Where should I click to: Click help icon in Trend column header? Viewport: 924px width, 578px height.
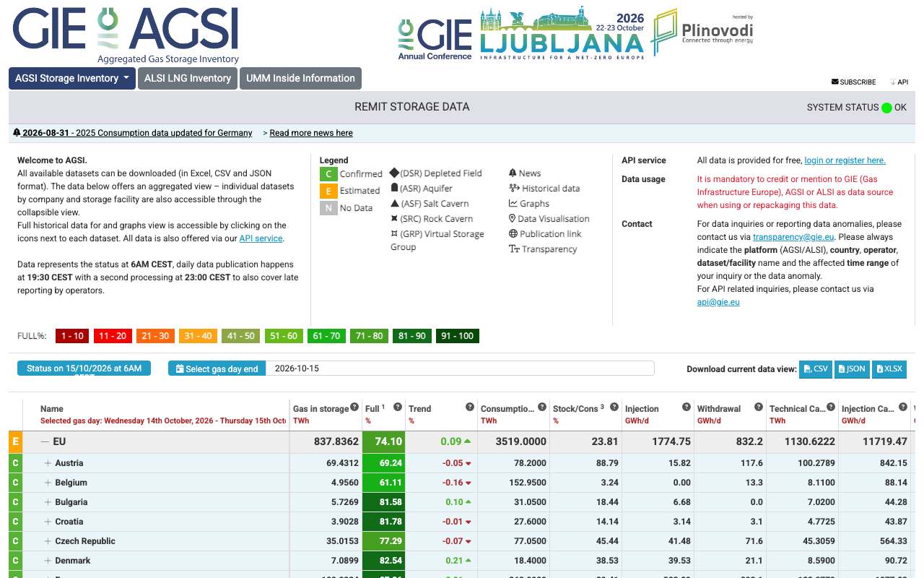470,407
